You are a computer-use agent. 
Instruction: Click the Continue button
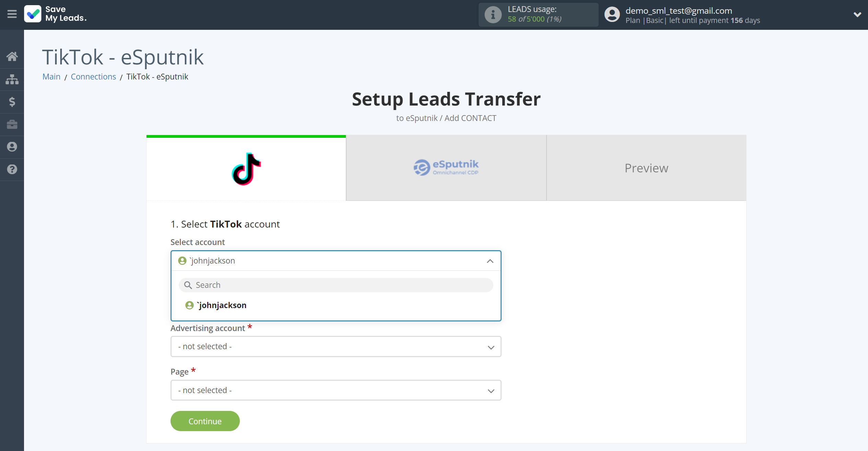(x=205, y=420)
